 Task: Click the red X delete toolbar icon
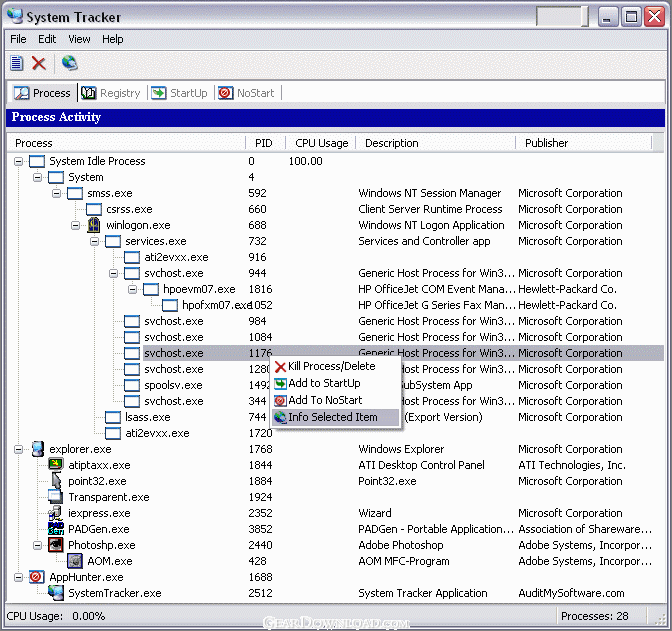(39, 63)
